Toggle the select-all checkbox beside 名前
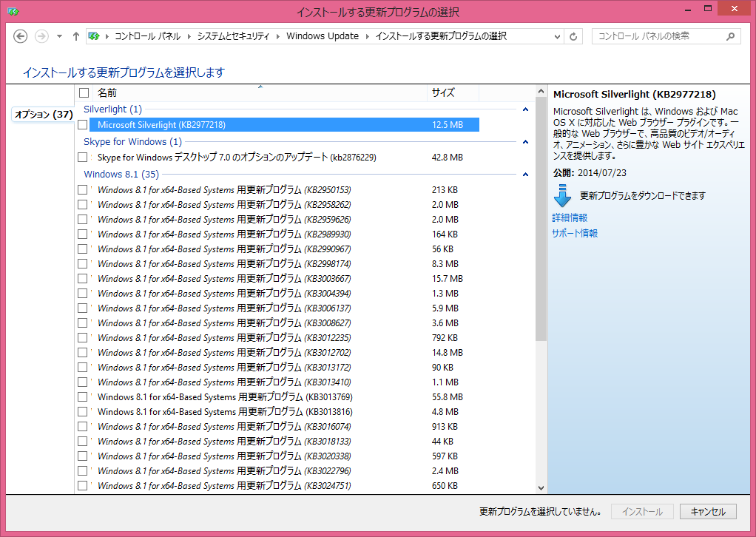This screenshot has width=756, height=537. [x=84, y=92]
